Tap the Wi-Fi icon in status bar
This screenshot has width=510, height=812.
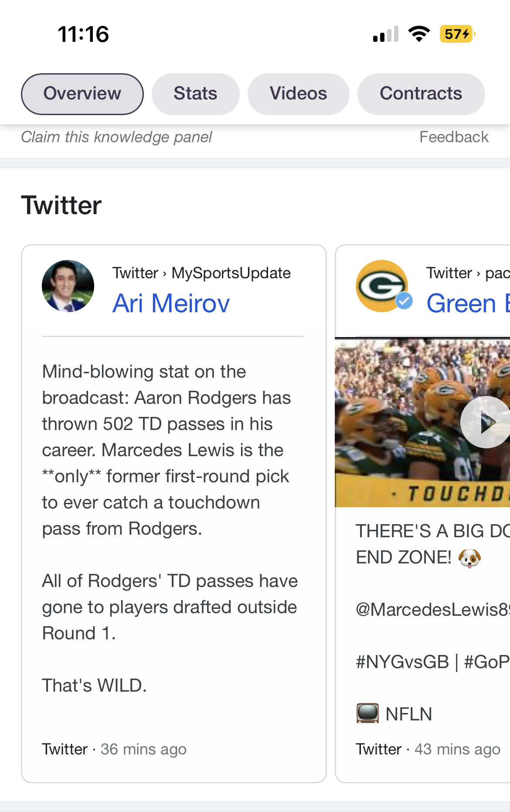[419, 34]
